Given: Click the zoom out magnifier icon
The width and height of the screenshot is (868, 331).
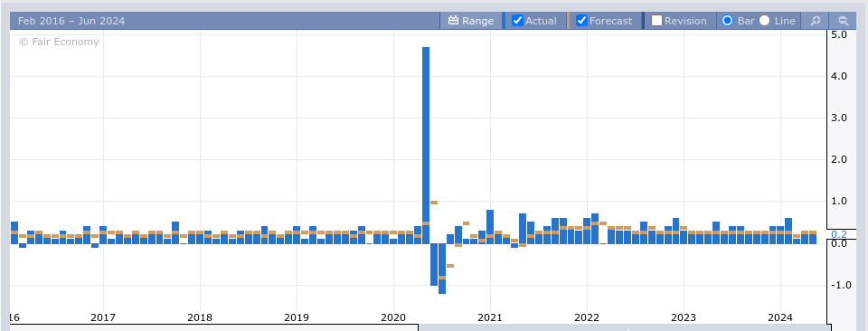Looking at the screenshot, I should [843, 21].
